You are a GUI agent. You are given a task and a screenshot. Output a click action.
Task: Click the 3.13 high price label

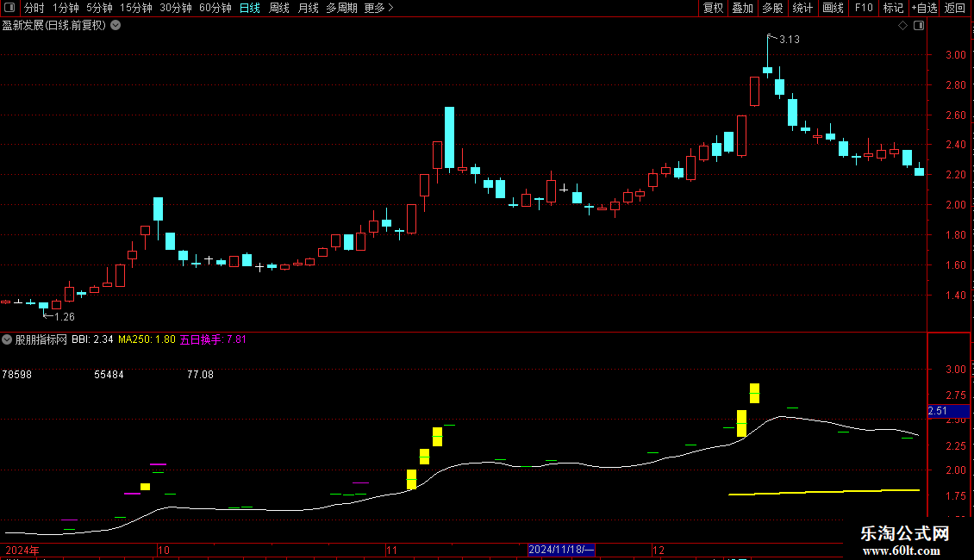(x=789, y=39)
